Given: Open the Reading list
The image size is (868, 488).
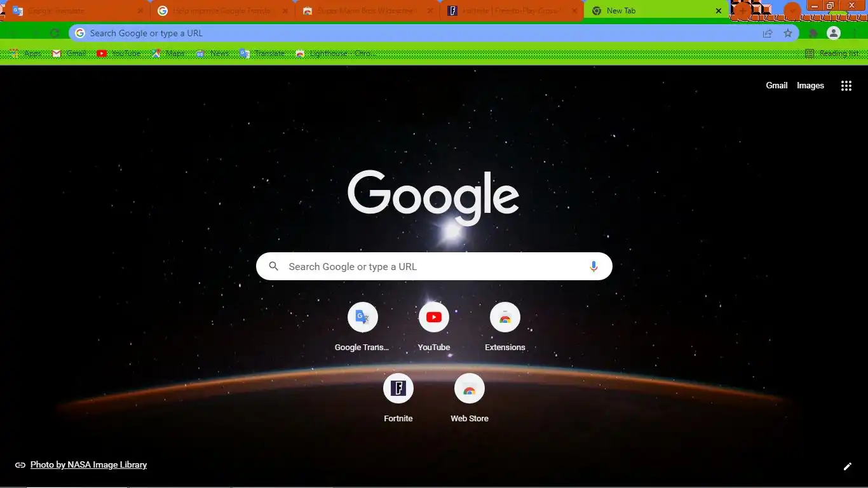Looking at the screenshot, I should pyautogui.click(x=832, y=53).
